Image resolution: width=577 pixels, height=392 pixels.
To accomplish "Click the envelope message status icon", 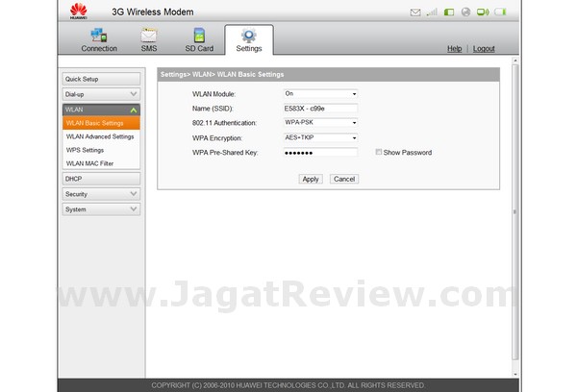I will tap(415, 12).
